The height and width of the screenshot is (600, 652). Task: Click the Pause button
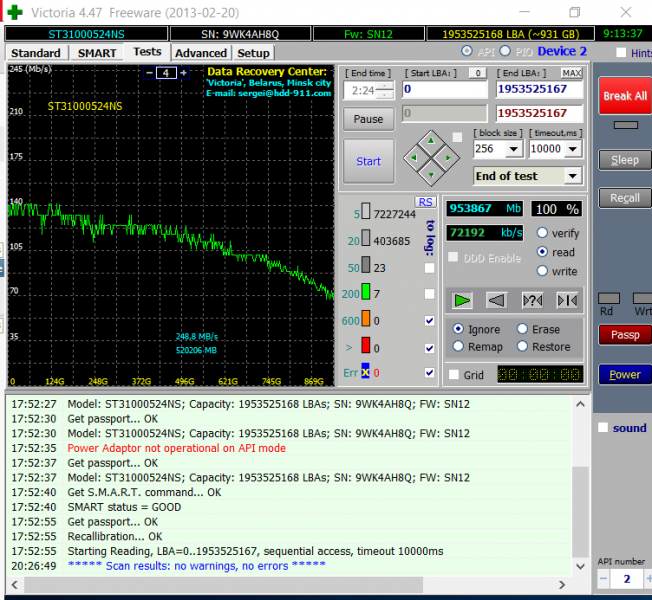[x=368, y=119]
